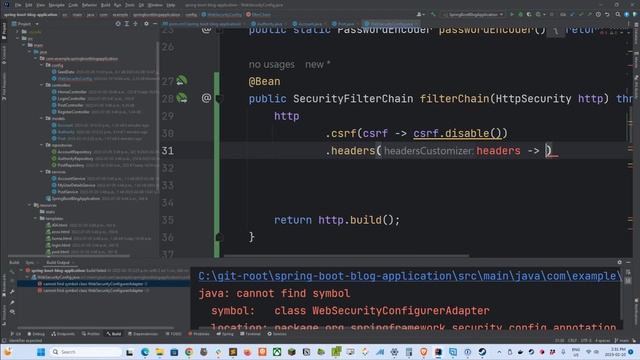Select HomeController in project tree
This screenshot has height=360, width=640.
point(72,92)
